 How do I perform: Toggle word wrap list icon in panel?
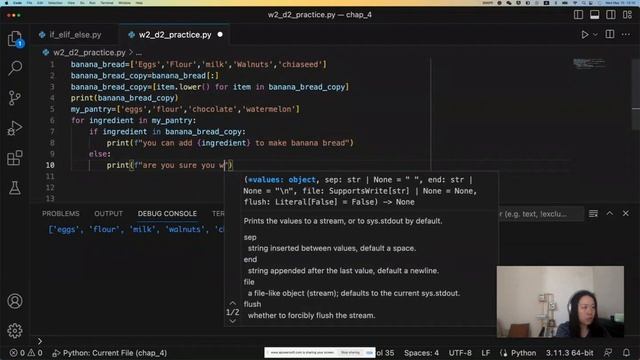click(x=593, y=213)
